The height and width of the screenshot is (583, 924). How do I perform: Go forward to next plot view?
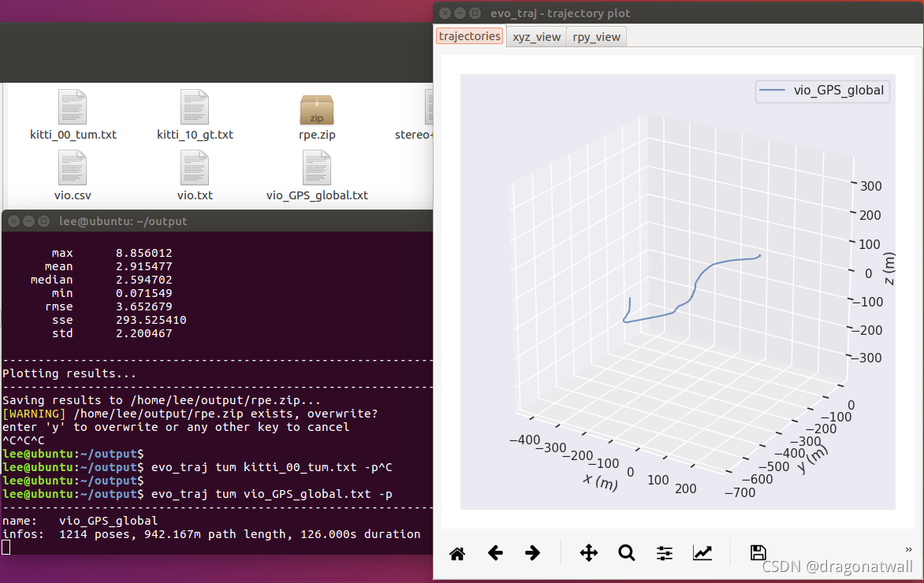(532, 553)
